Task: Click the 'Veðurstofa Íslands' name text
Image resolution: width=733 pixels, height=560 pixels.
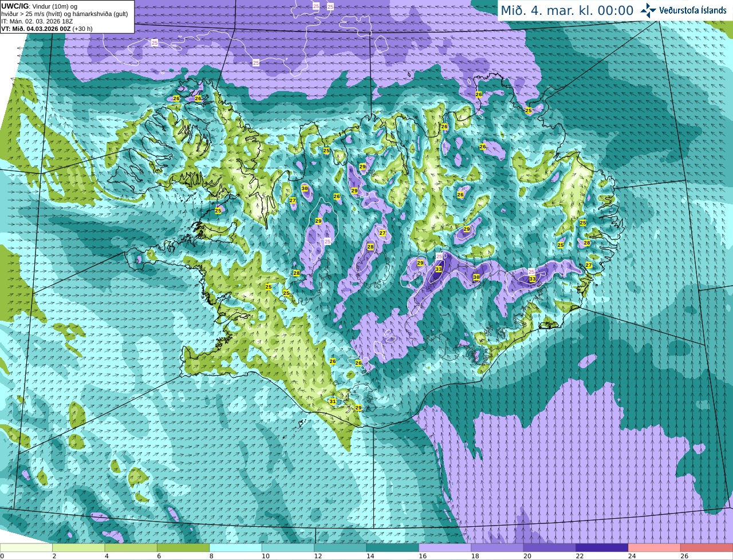Action: 693,10
